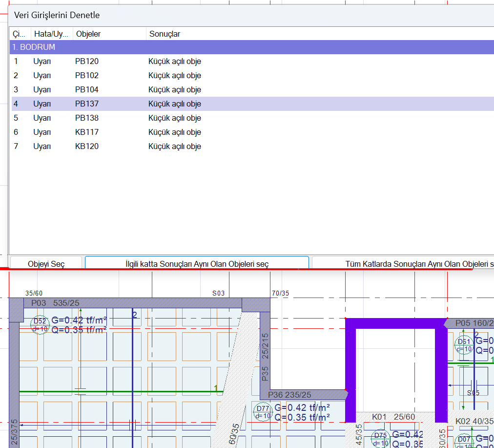Click the D77 slab marker circle
Image resolution: width=494 pixels, height=448 pixels.
(263, 412)
